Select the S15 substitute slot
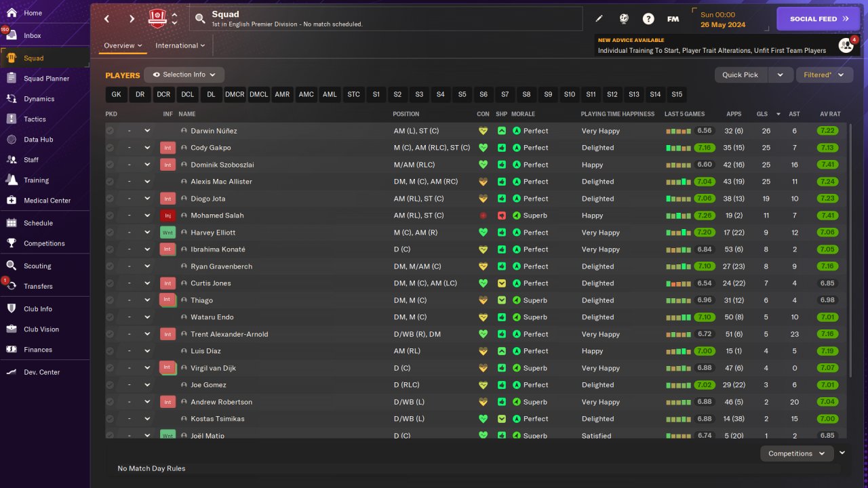The height and width of the screenshot is (488, 868). click(677, 94)
